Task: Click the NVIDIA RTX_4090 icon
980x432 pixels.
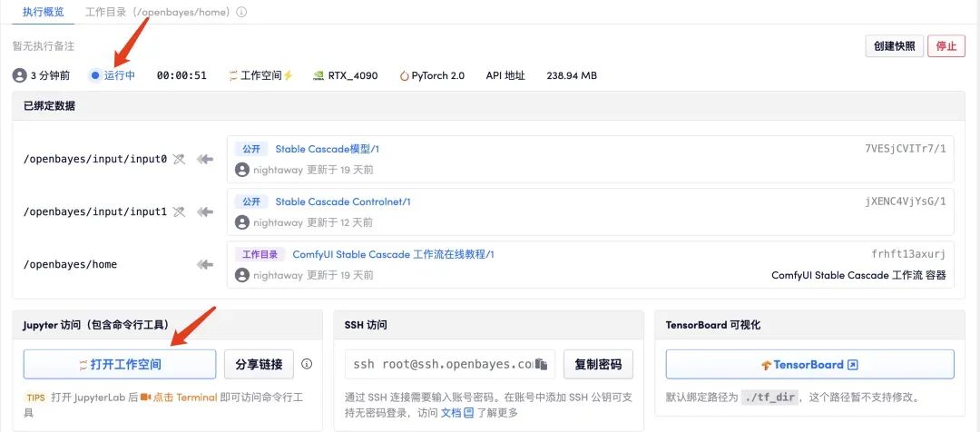Action: (x=318, y=75)
